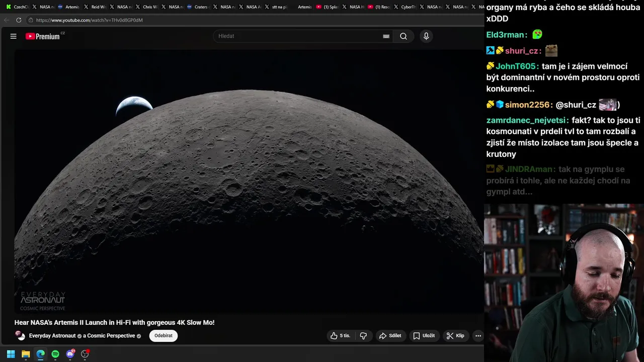Open the YouTube hamburger guide menu

pos(14,36)
